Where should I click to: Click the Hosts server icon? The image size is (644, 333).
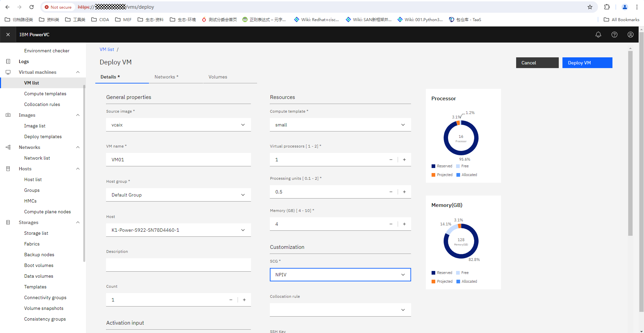8,169
